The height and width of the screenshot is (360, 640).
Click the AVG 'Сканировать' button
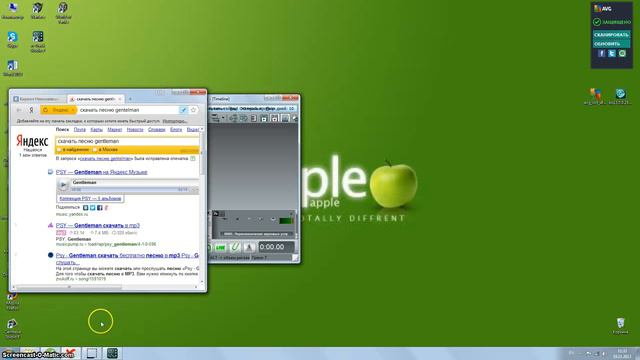click(611, 35)
